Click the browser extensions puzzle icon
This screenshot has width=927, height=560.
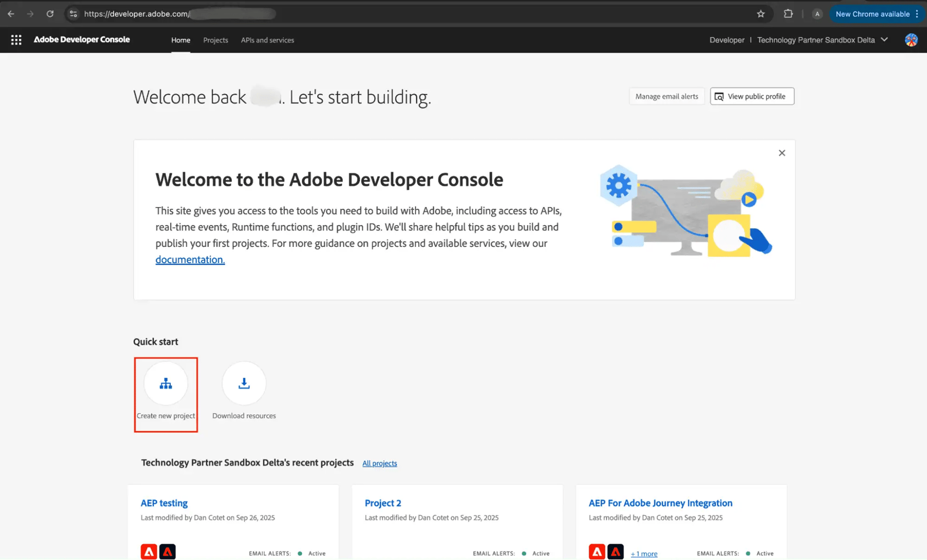point(788,14)
